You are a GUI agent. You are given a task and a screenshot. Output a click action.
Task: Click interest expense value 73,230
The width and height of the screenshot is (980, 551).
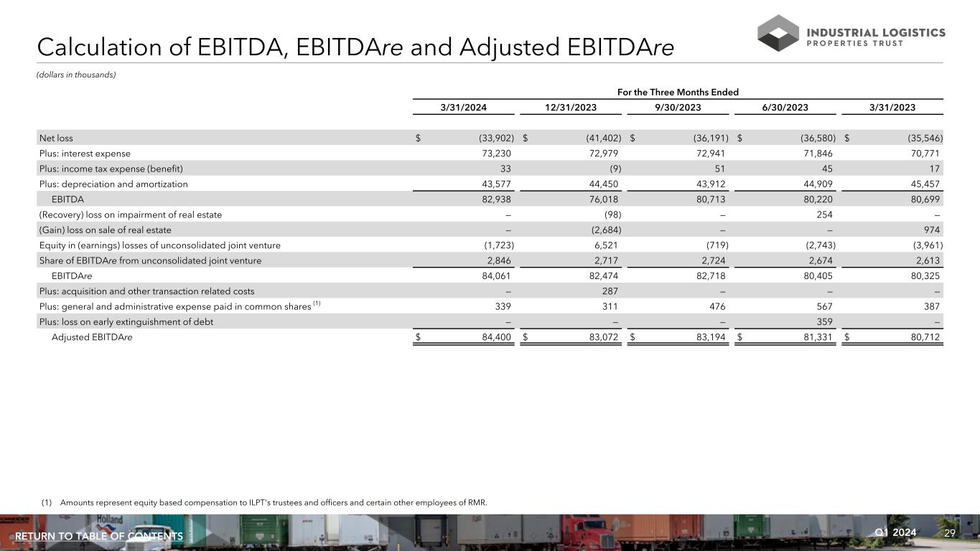click(x=497, y=153)
